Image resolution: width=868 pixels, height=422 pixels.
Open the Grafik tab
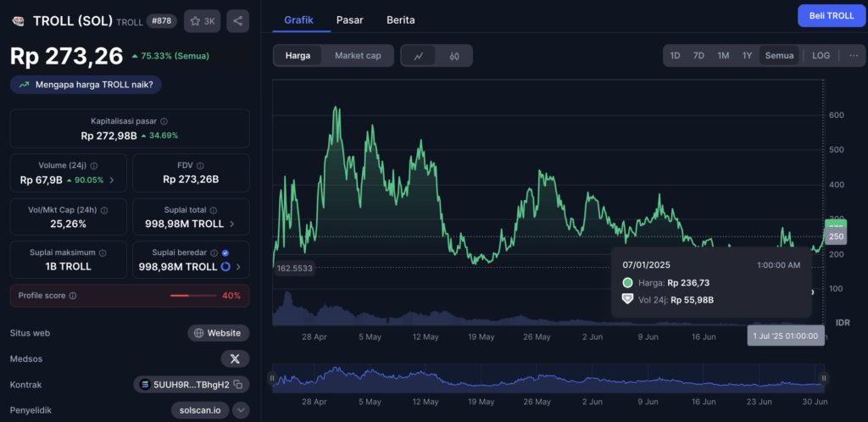(299, 19)
